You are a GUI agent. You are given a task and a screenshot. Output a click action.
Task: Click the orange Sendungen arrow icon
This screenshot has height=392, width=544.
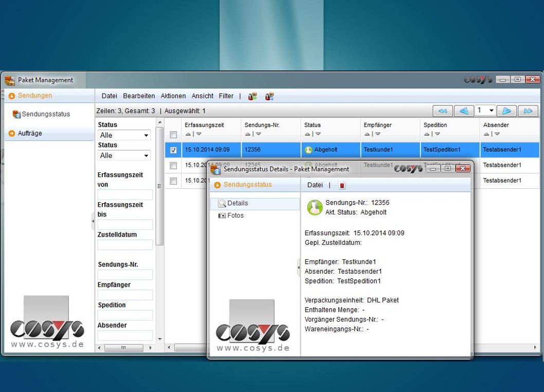click(11, 96)
